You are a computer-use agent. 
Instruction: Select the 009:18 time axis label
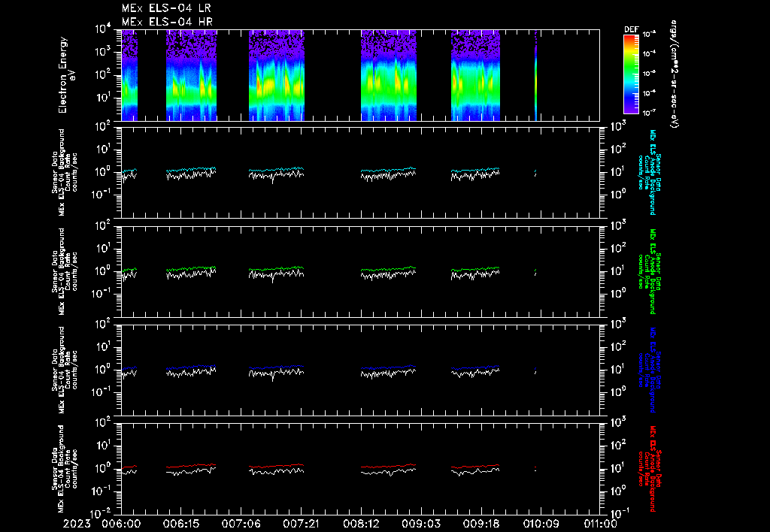(x=480, y=524)
